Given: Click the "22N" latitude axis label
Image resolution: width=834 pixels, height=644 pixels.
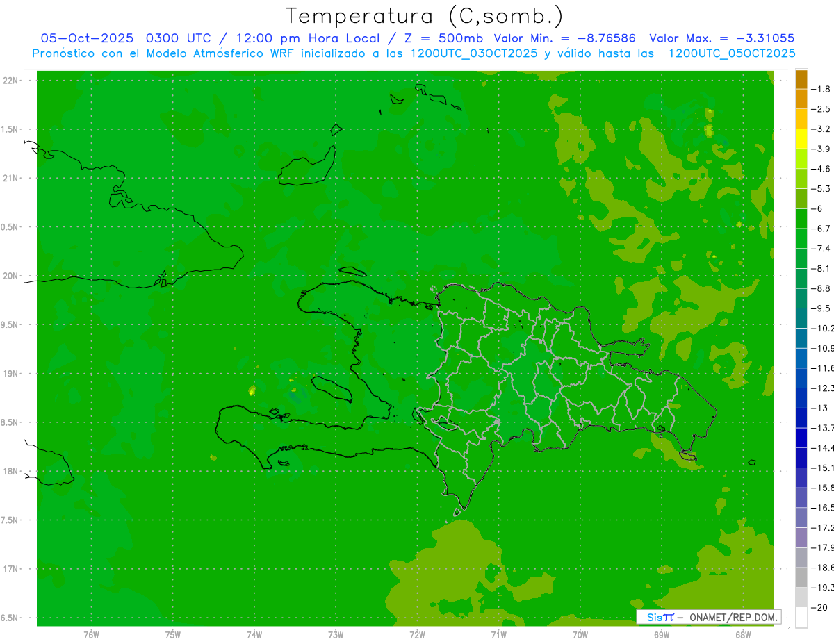Looking at the screenshot, I should pyautogui.click(x=11, y=81).
